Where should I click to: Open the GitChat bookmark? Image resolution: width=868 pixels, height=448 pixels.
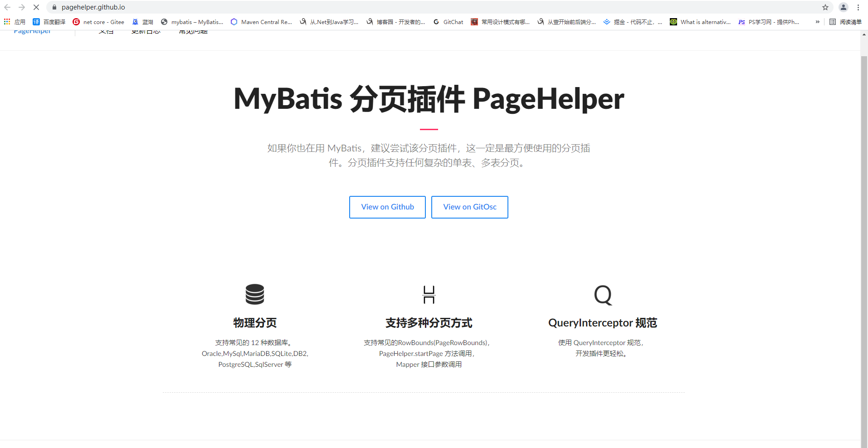[448, 22]
